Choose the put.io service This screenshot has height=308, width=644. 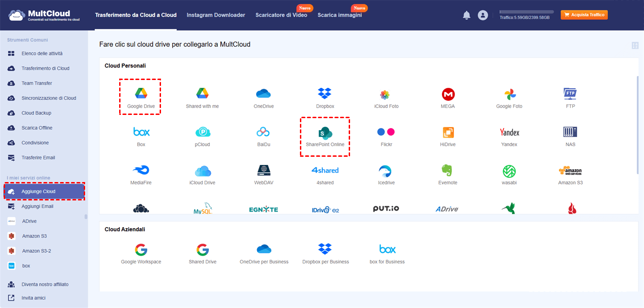pyautogui.click(x=386, y=209)
